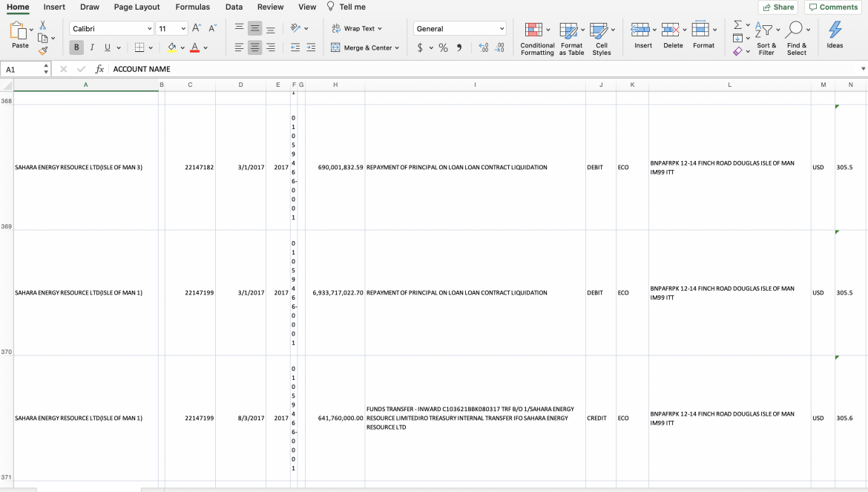868x492 pixels.
Task: Open the Page Layout tab
Action: pos(137,7)
